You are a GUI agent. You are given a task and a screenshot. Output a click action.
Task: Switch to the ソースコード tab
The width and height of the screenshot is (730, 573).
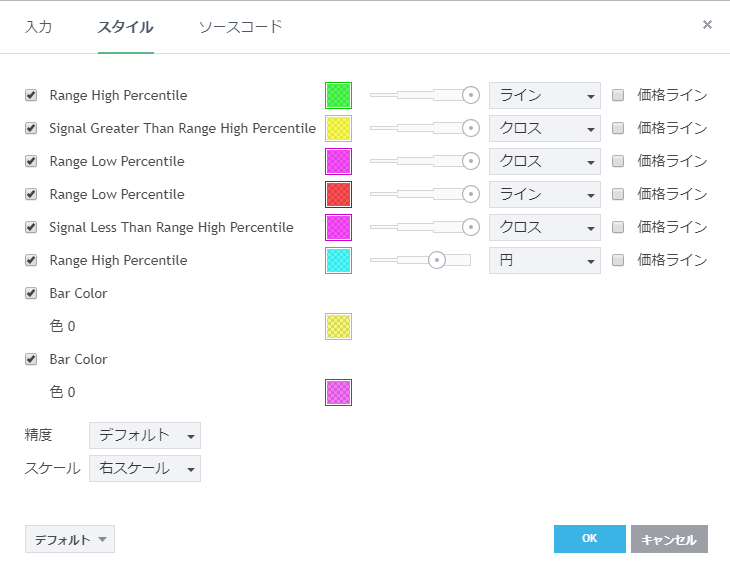click(240, 27)
